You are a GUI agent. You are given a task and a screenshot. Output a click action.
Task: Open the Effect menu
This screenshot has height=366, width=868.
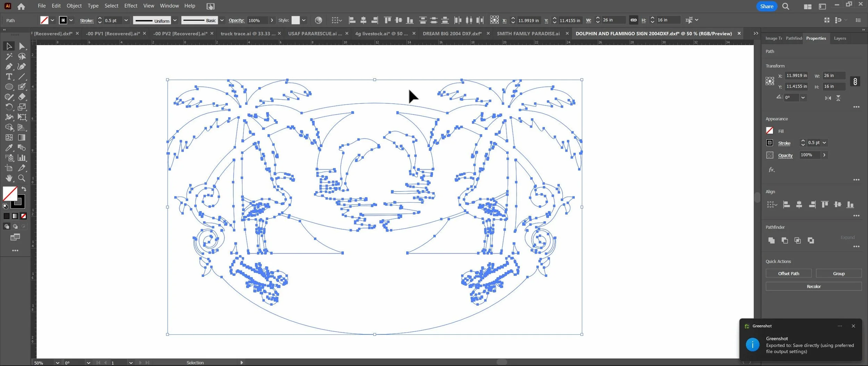pos(131,6)
